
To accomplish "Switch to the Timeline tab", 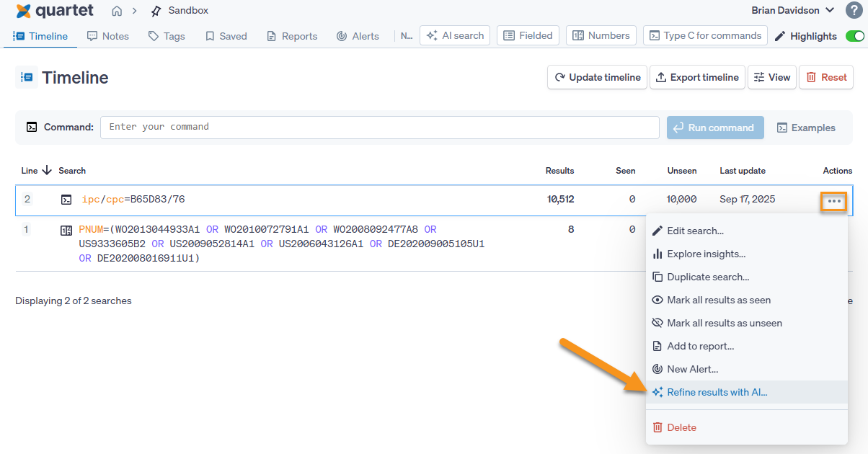I will (40, 36).
